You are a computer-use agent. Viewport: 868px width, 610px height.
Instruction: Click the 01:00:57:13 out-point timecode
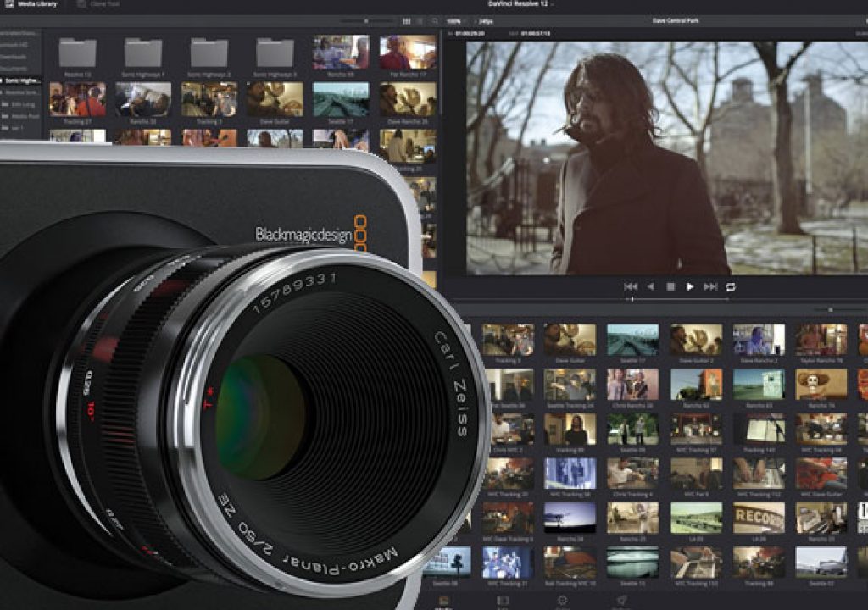(x=536, y=34)
